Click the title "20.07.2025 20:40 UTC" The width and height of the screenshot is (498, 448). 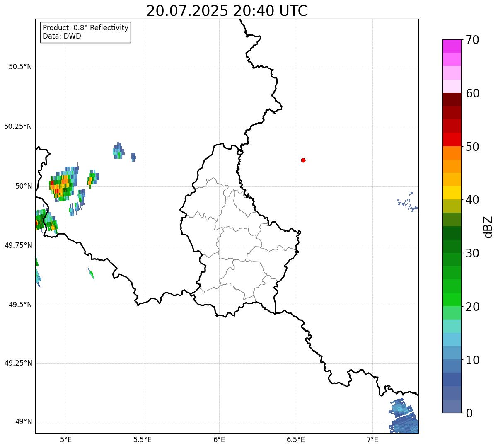click(227, 10)
